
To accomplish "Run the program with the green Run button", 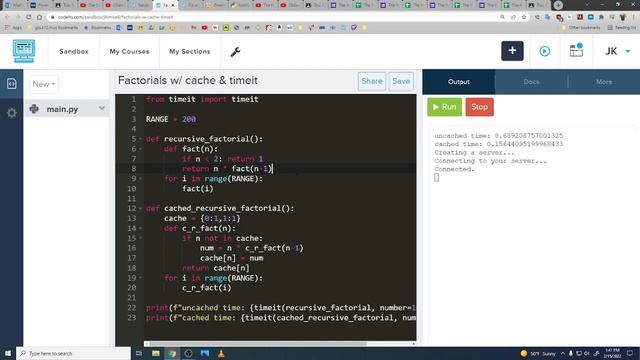I will [x=444, y=107].
